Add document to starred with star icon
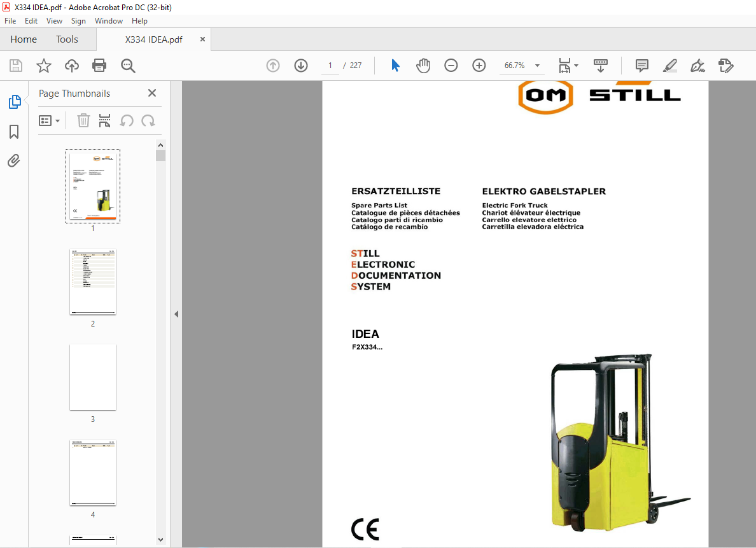756x548 pixels. 44,66
